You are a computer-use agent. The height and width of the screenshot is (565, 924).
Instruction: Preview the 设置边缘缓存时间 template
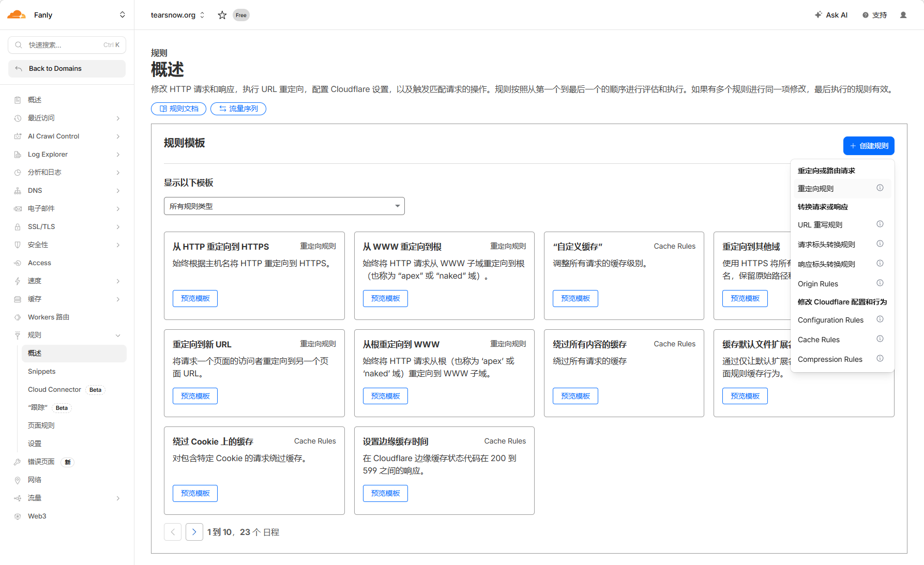(x=385, y=493)
